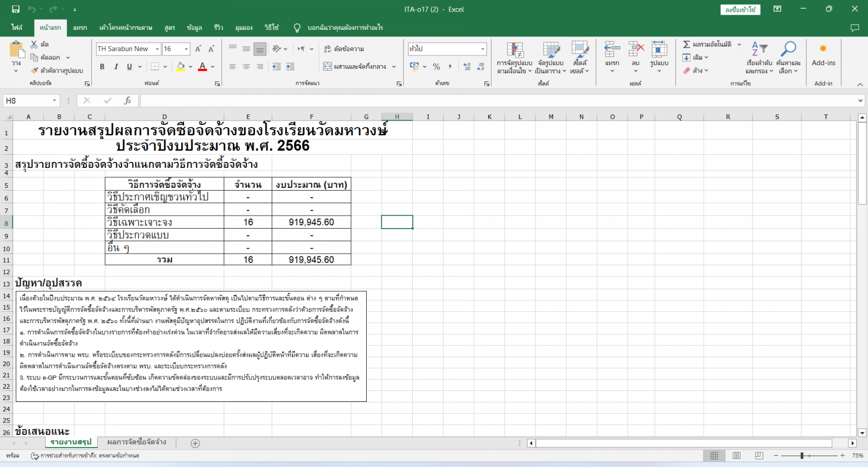Click the insert function fx icon

[x=127, y=100]
